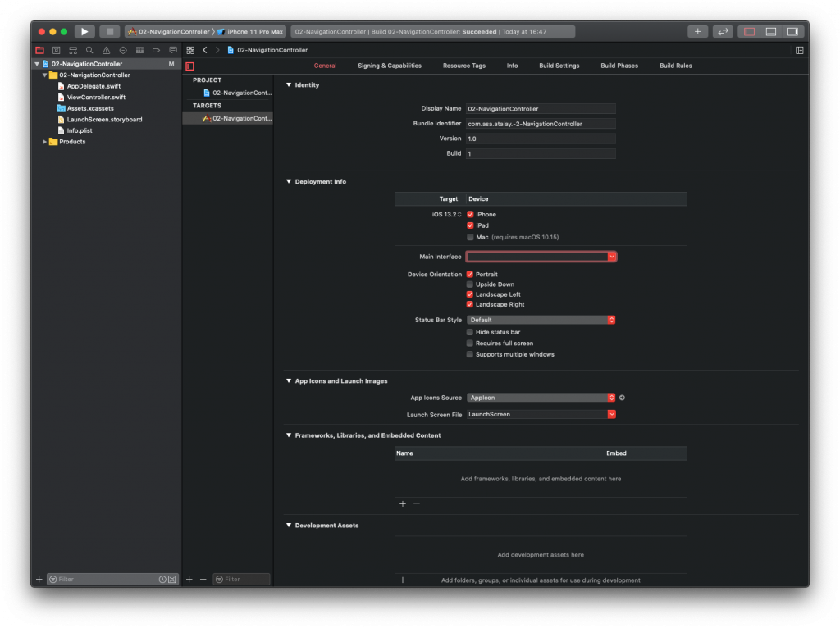Screen dimensions: 840x628
Task: Open the Find navigator magnifier icon
Action: [89, 50]
